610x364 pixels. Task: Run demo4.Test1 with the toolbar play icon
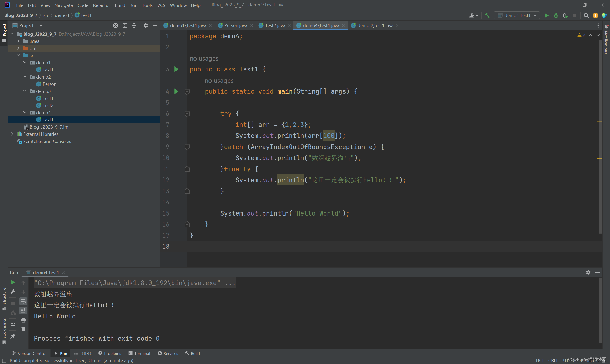[547, 15]
